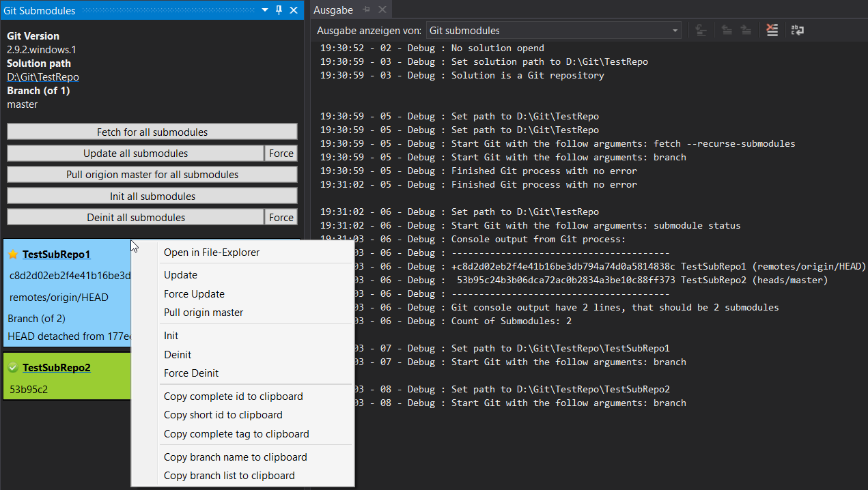This screenshot has height=490, width=868.
Task: Click the Find Message in Code icon
Action: coord(699,30)
